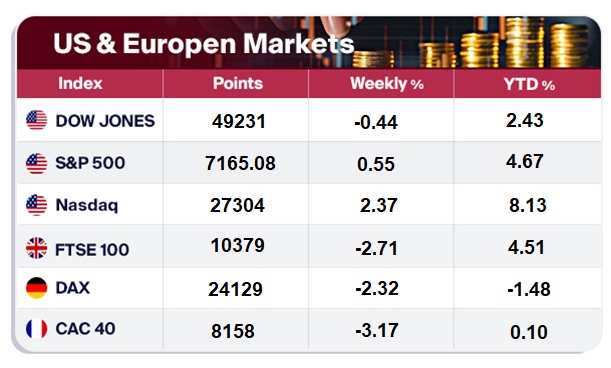Select the Weekly % column header
The height and width of the screenshot is (368, 611).
tap(387, 84)
